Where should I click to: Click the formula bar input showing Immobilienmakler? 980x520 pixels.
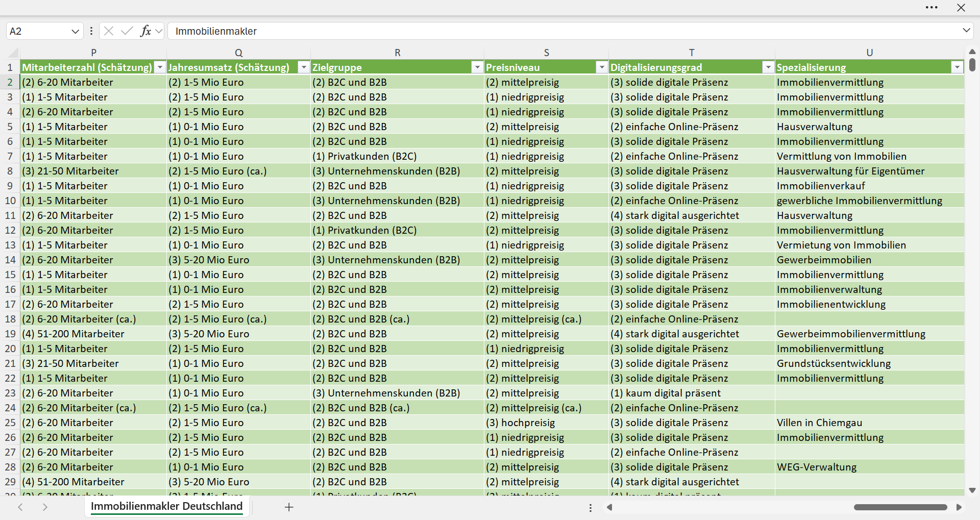tap(564, 31)
